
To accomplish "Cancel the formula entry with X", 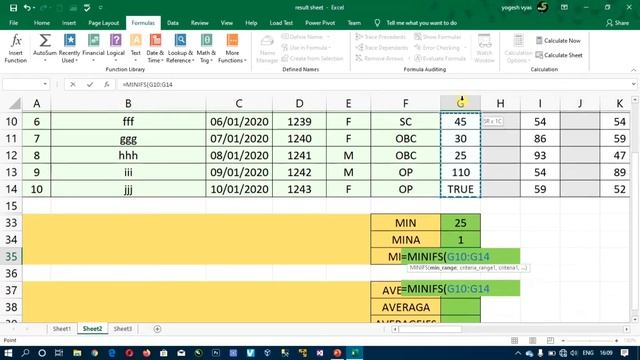I will click(73, 84).
